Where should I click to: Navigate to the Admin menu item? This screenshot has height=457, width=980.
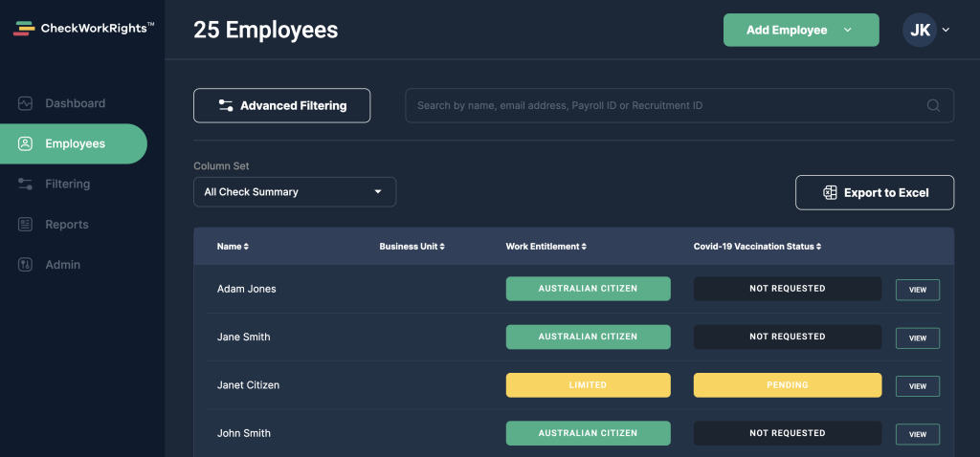tap(62, 265)
